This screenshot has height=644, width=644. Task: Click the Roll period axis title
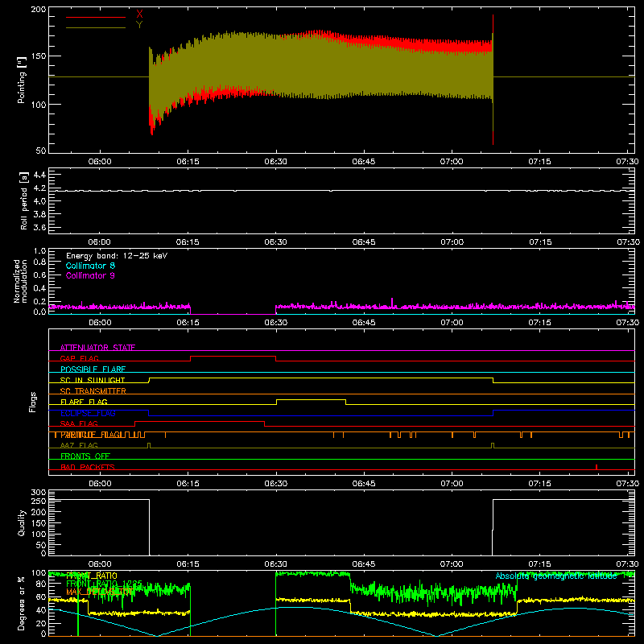(x=24, y=200)
